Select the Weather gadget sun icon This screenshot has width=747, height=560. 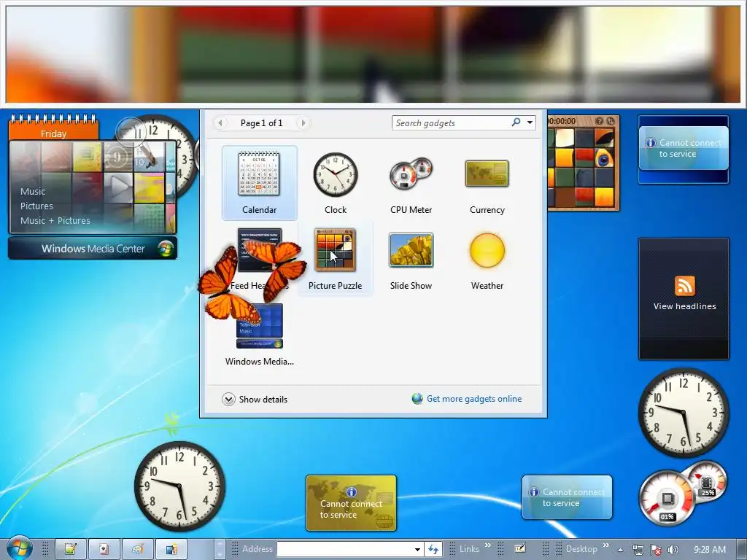(x=487, y=250)
